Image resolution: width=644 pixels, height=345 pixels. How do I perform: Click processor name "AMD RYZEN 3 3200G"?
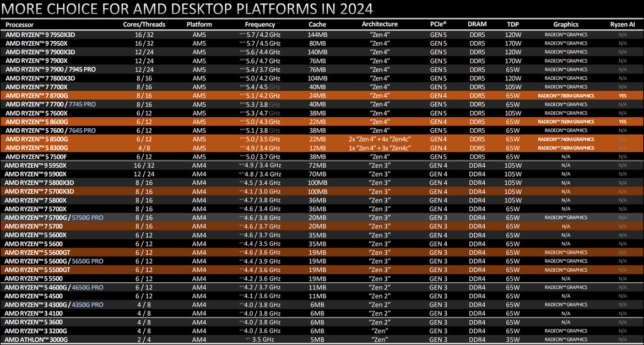pos(35,331)
